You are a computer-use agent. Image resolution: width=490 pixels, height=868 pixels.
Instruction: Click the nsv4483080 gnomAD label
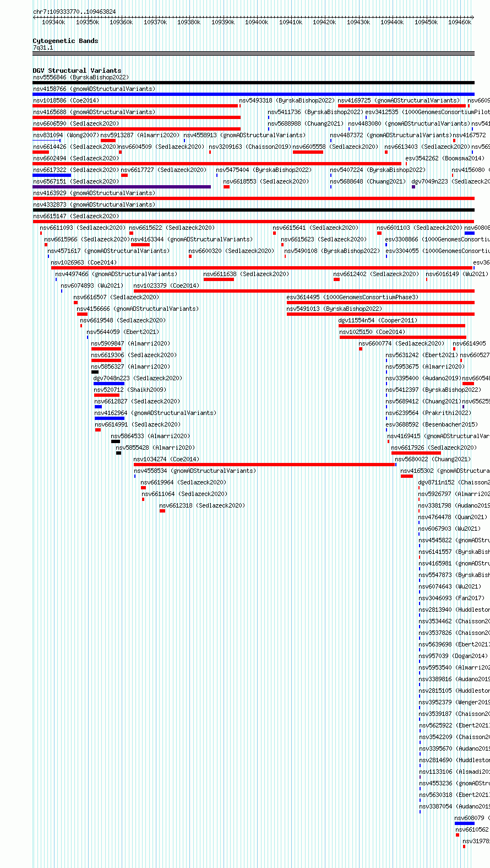tap(409, 123)
